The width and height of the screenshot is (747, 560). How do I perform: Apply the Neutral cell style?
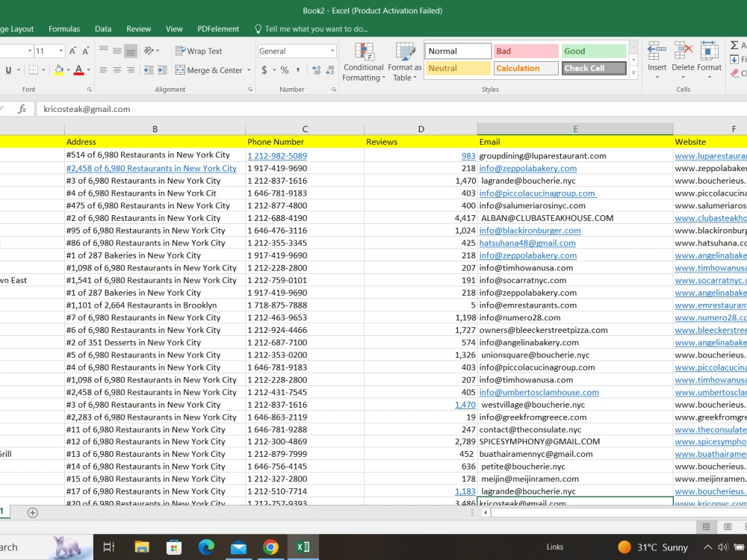coord(457,68)
